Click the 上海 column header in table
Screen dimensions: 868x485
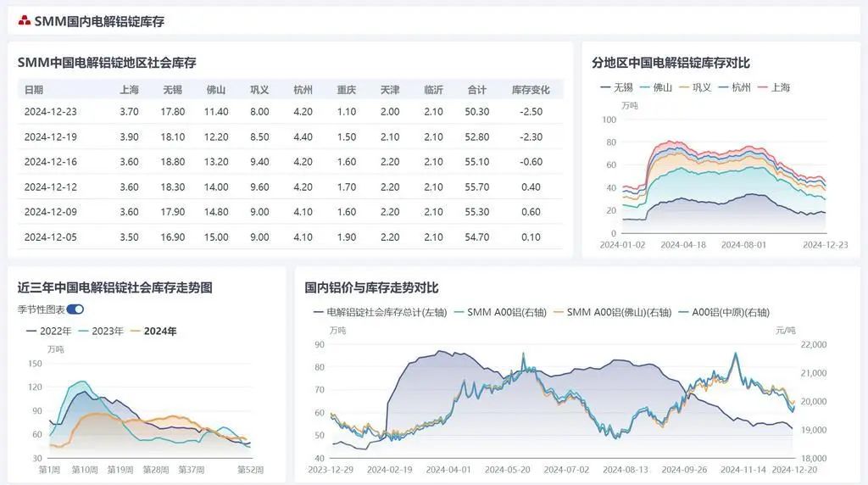click(129, 90)
